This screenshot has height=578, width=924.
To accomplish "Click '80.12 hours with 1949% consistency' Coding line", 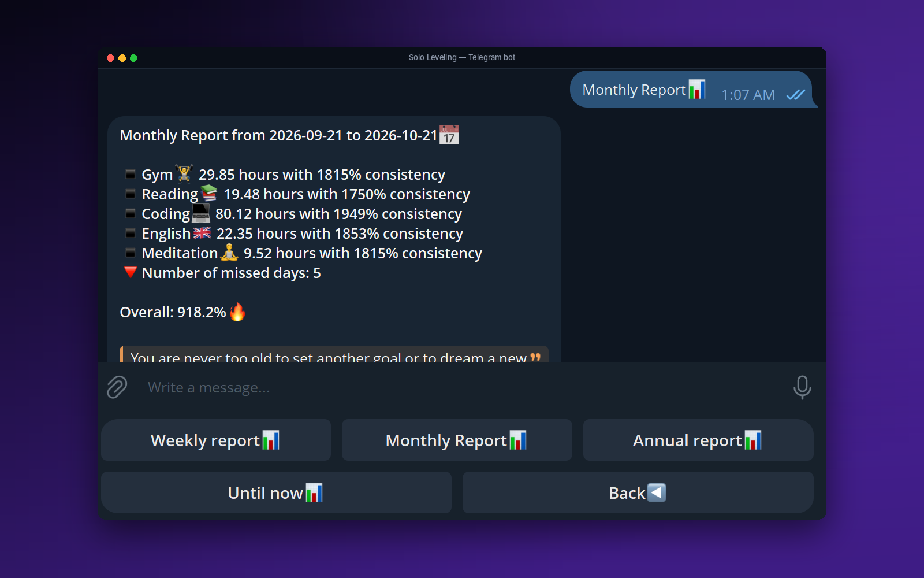I will pyautogui.click(x=338, y=214).
